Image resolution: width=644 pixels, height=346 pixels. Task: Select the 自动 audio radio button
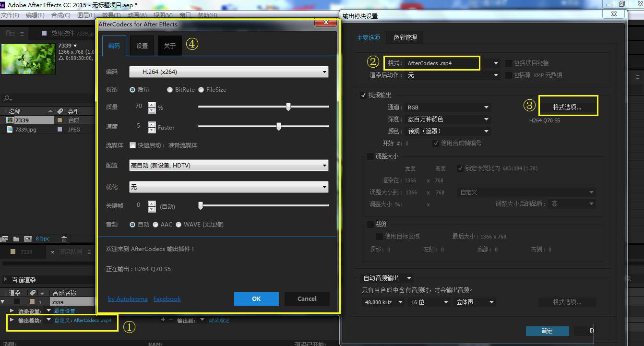132,225
